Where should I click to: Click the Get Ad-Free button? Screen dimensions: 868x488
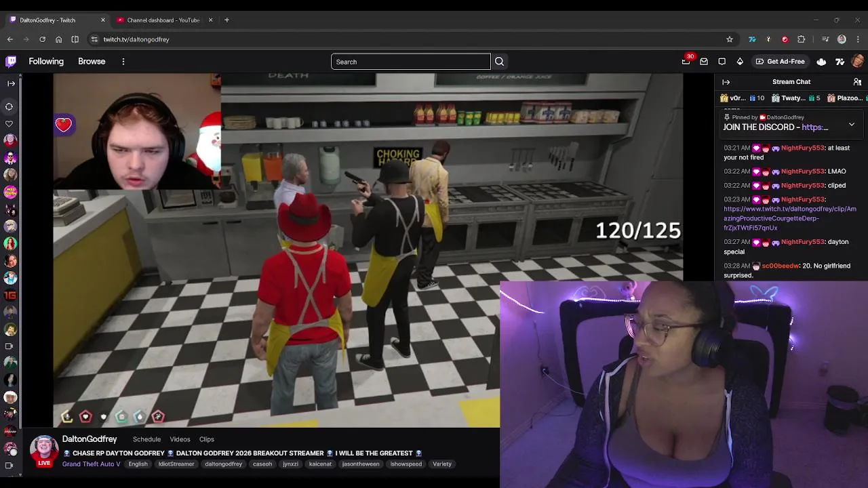[x=780, y=62]
